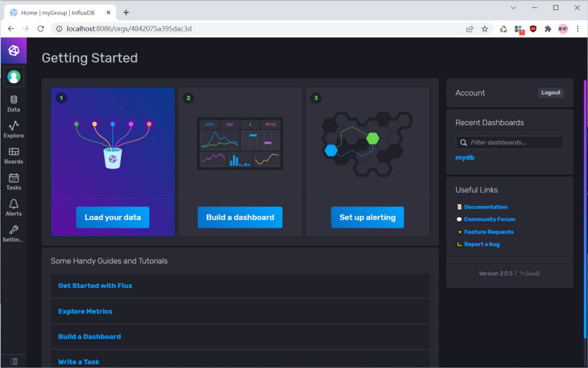The width and height of the screenshot is (588, 368).
Task: Go to Boards in the sidebar
Action: click(13, 155)
